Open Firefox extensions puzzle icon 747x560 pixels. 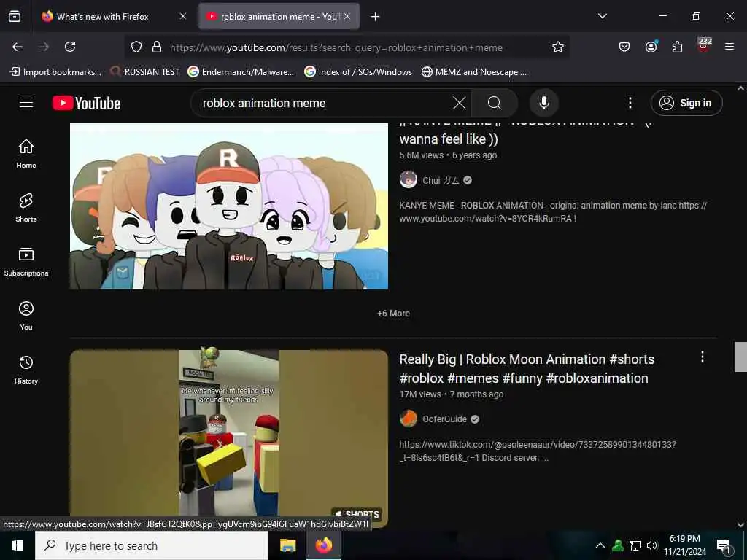[x=677, y=47]
